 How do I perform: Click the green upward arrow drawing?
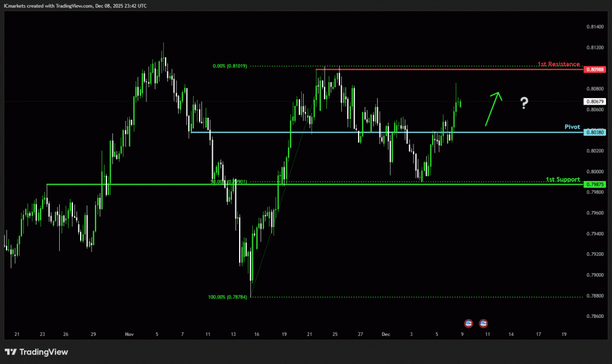(493, 108)
